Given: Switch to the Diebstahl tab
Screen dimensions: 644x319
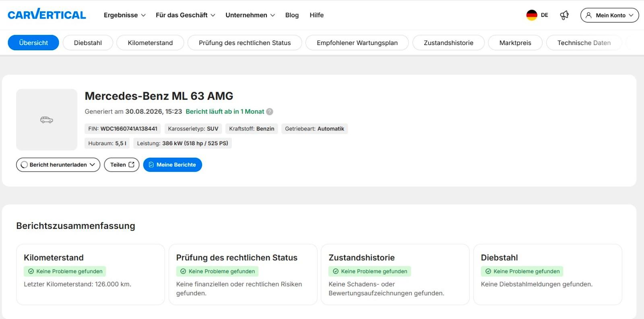Looking at the screenshot, I should point(88,43).
